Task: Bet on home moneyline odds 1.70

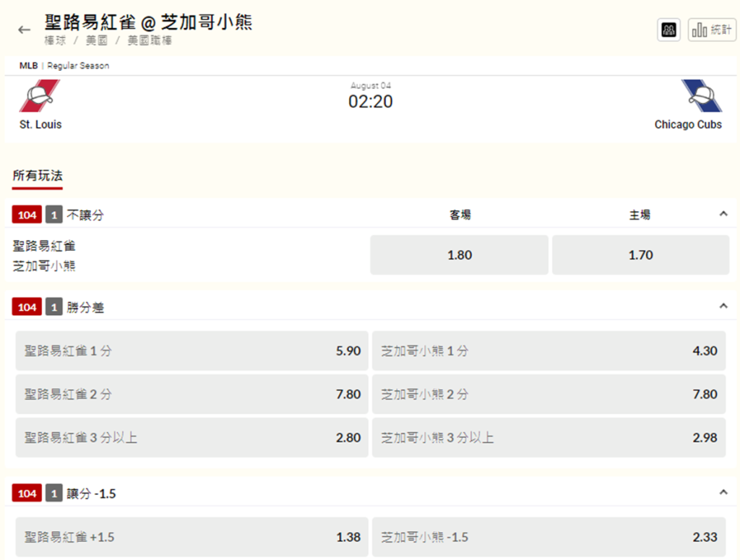Action: (640, 255)
